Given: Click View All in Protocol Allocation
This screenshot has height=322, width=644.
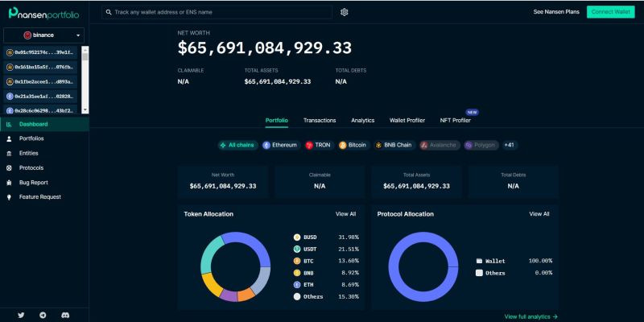Looking at the screenshot, I should pos(539,214).
